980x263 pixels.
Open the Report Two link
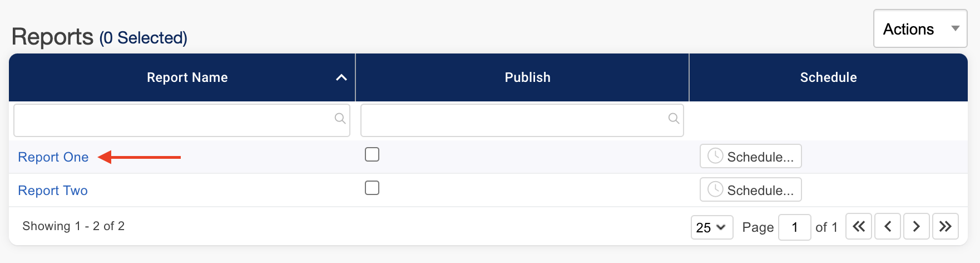click(x=53, y=191)
